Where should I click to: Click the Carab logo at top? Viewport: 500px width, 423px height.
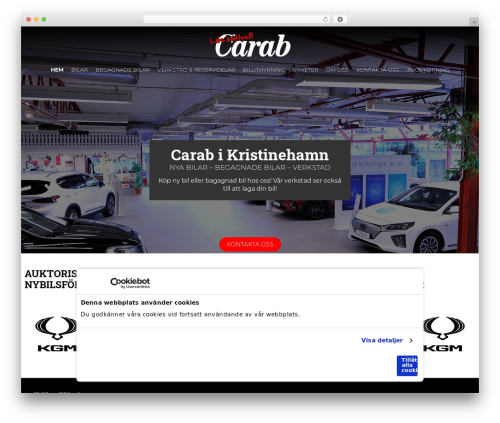coord(250,45)
